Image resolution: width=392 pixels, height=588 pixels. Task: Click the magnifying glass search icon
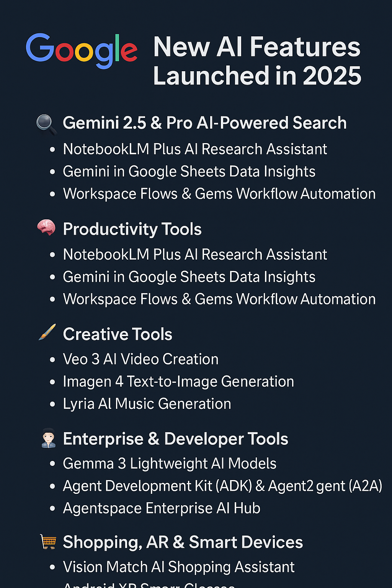(x=46, y=124)
